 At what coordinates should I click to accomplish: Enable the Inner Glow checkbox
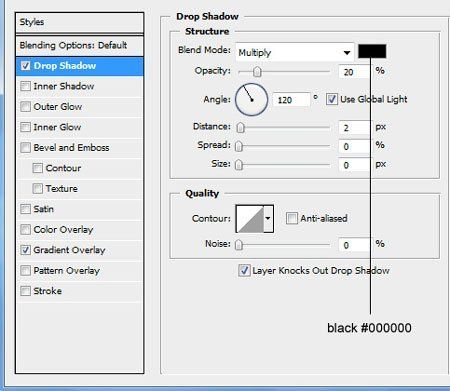coord(26,127)
